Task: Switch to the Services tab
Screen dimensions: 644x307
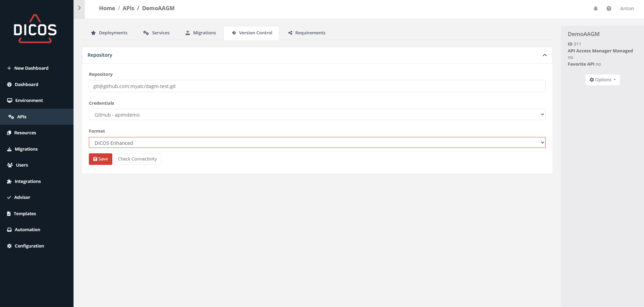Action: (156, 33)
